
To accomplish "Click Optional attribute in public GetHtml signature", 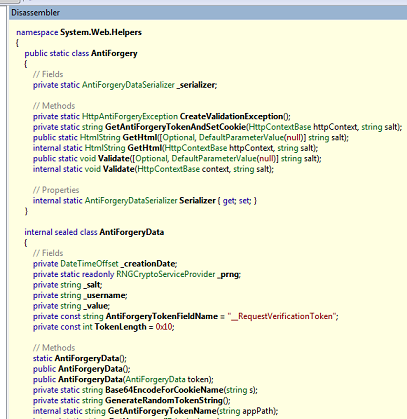I will (x=178, y=137).
